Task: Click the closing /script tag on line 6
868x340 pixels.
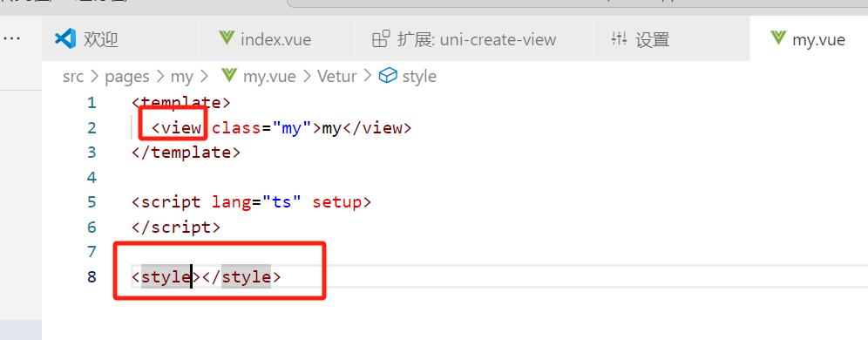Action: (175, 227)
